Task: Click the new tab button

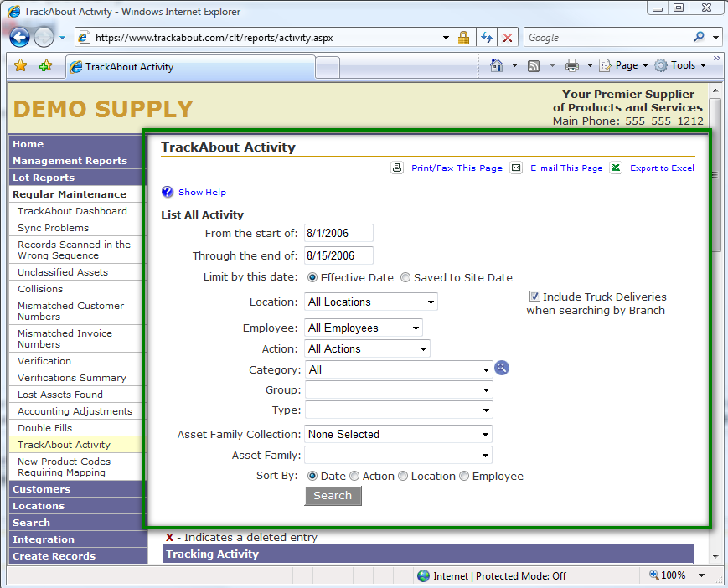Action: pyautogui.click(x=328, y=67)
